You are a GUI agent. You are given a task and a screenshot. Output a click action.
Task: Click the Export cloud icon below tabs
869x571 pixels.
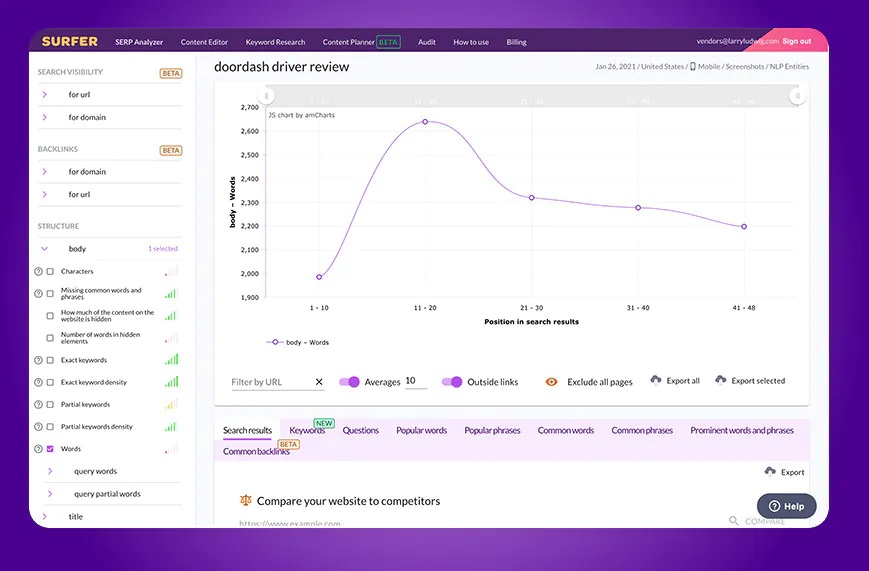[x=770, y=471]
